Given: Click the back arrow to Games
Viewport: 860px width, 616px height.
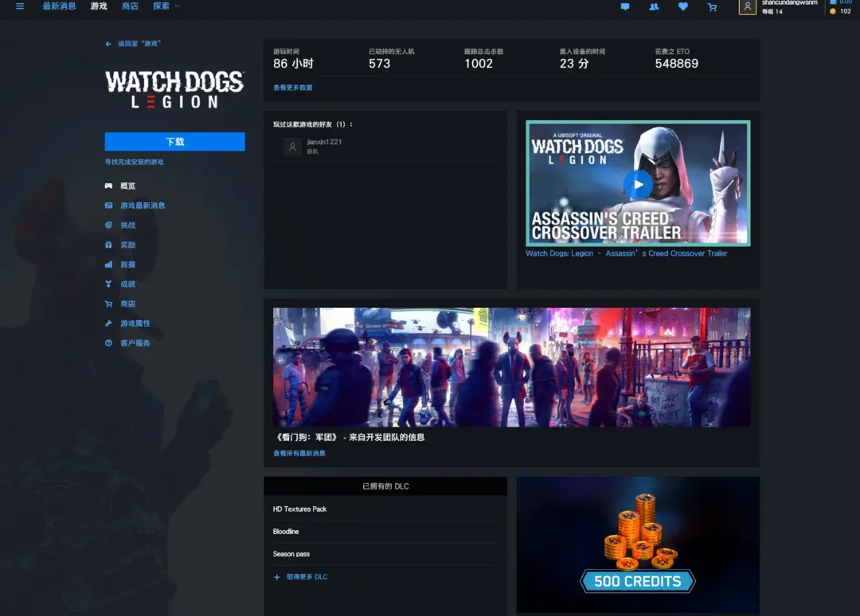Looking at the screenshot, I should point(108,44).
